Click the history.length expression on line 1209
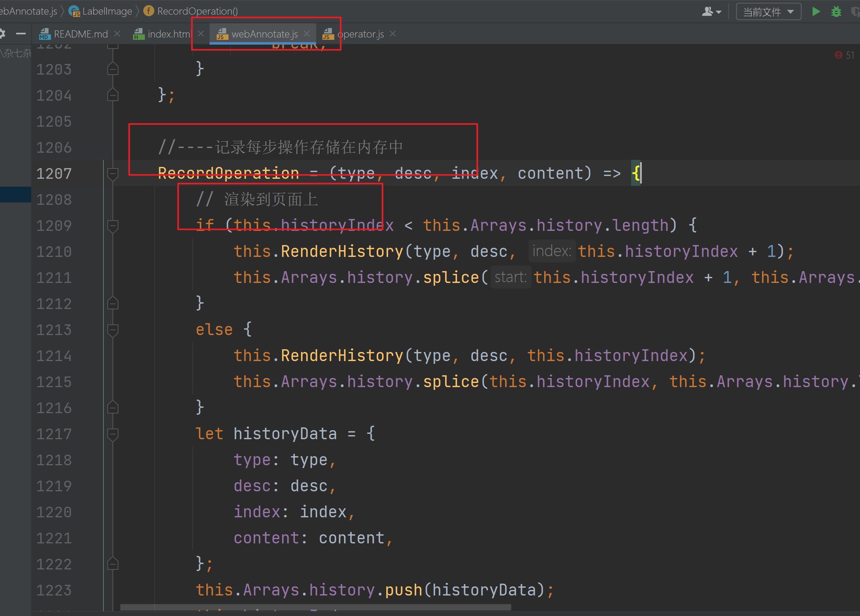Viewport: 860px width, 616px height. 602,225
